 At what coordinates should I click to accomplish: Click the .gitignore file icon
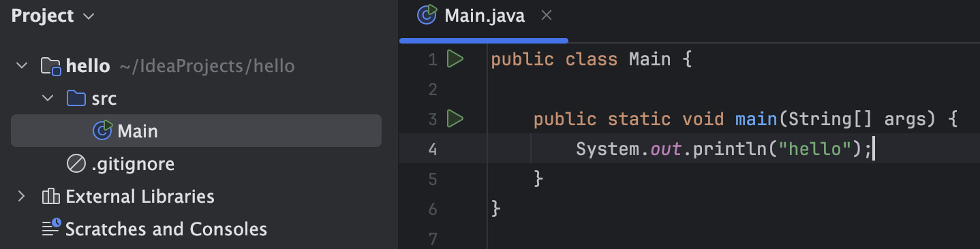tap(76, 164)
